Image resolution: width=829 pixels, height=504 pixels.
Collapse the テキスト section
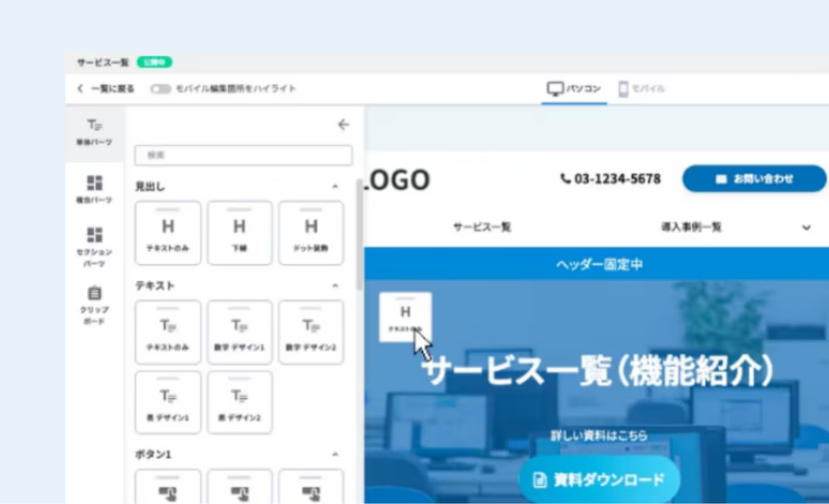tap(335, 286)
